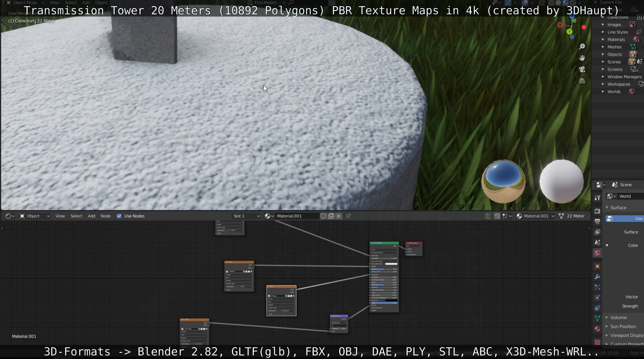The width and height of the screenshot is (644, 359).
Task: Unlink Material.001 with the X button
Action: (339, 216)
